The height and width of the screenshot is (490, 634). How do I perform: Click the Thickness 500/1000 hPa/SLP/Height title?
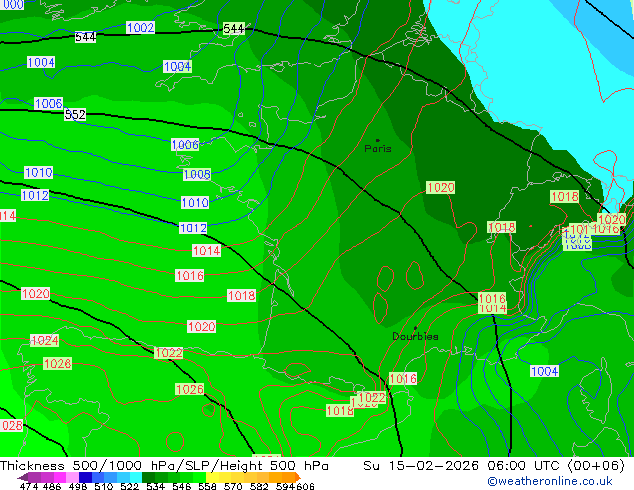pyautogui.click(x=164, y=466)
